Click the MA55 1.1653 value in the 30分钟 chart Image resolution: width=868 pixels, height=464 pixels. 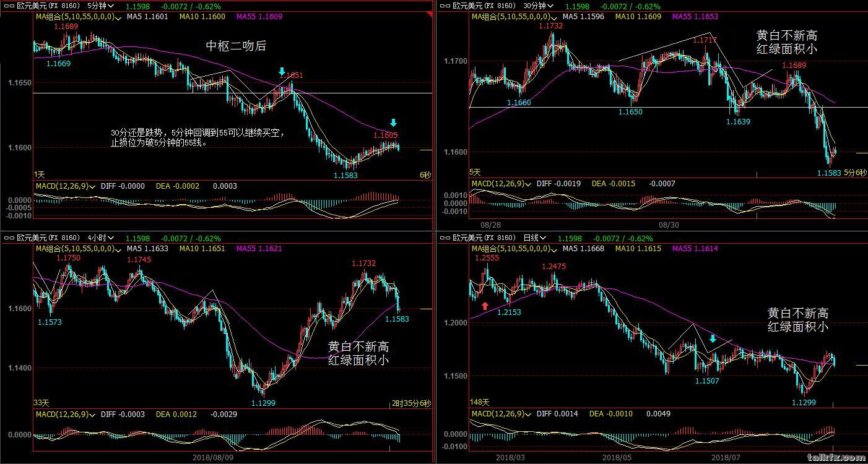point(695,17)
